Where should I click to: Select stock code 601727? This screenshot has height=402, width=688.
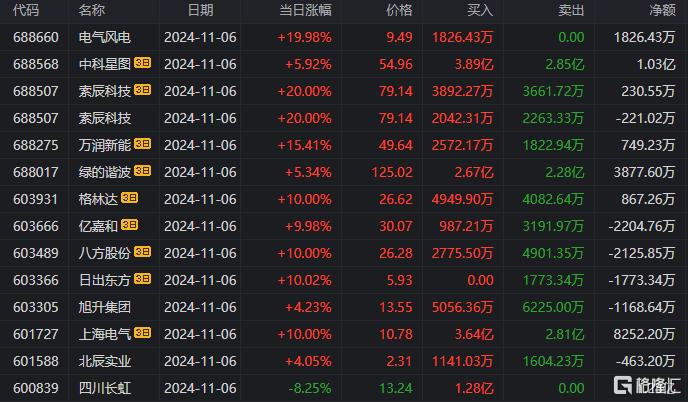point(36,334)
